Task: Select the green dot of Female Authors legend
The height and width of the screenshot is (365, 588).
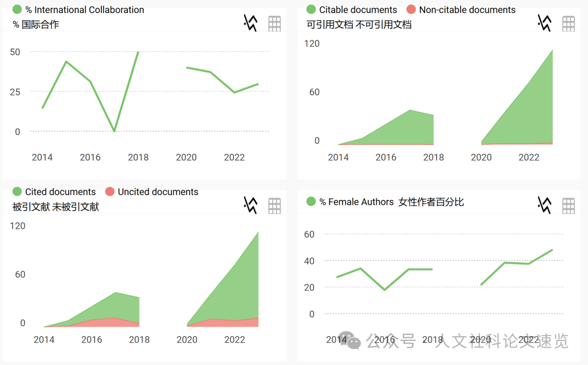Action: tap(310, 202)
